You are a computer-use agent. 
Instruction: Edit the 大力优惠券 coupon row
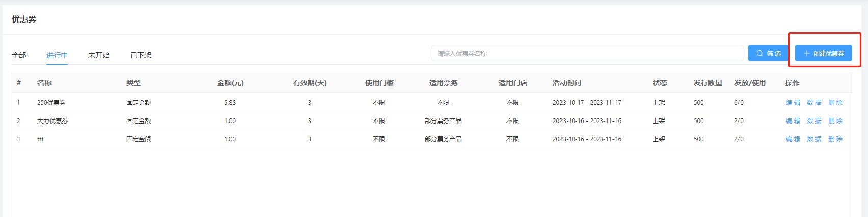point(793,121)
